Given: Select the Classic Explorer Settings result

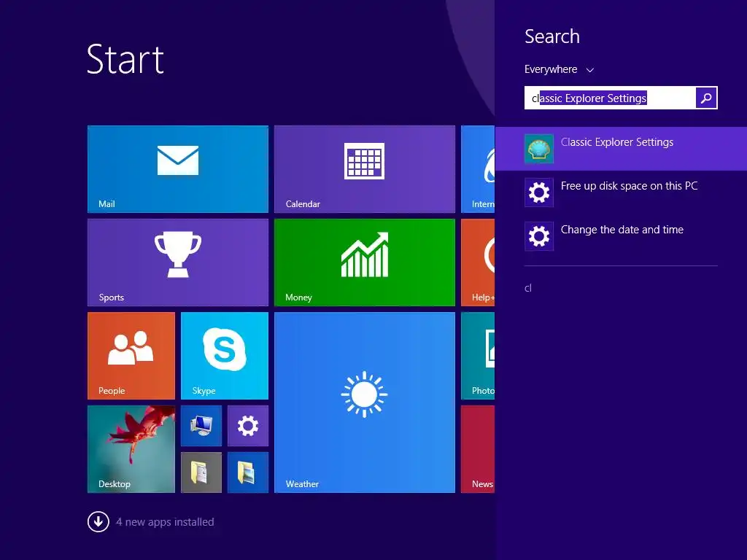Looking at the screenshot, I should tap(621, 149).
